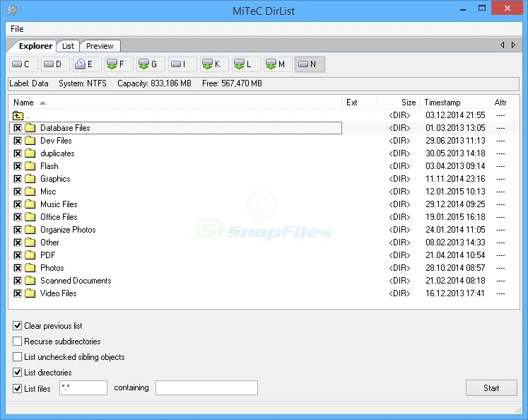Click the Database Files folder icon

point(30,128)
